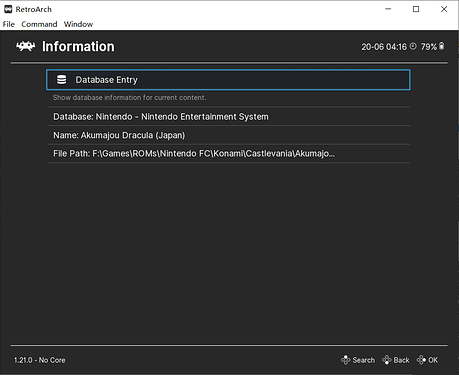This screenshot has width=459, height=375.
Task: Click the RetroArch title bar app icon
Action: coord(8,9)
